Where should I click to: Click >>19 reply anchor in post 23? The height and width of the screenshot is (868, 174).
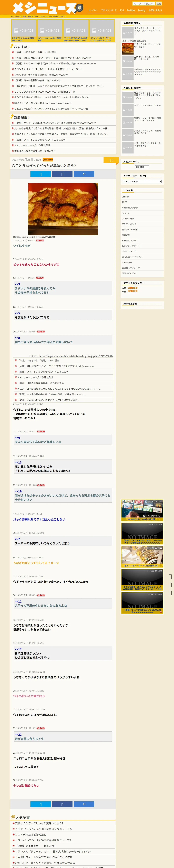coord(18,491)
